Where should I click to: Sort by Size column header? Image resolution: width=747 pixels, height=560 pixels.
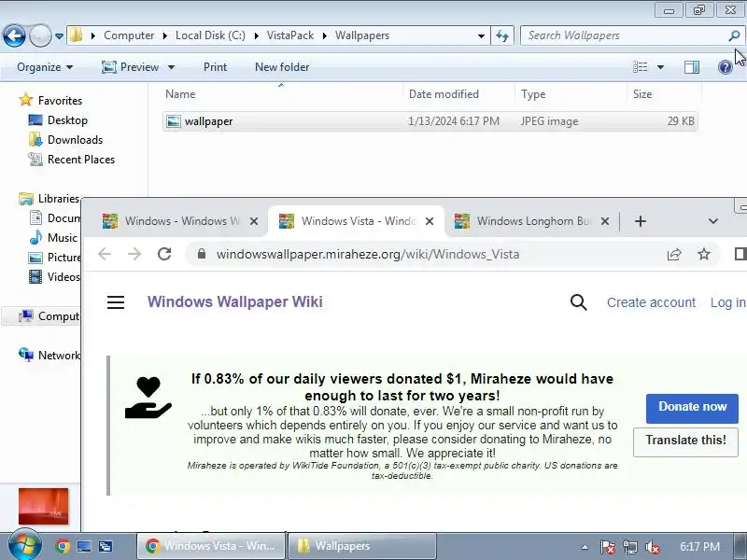click(x=665, y=94)
